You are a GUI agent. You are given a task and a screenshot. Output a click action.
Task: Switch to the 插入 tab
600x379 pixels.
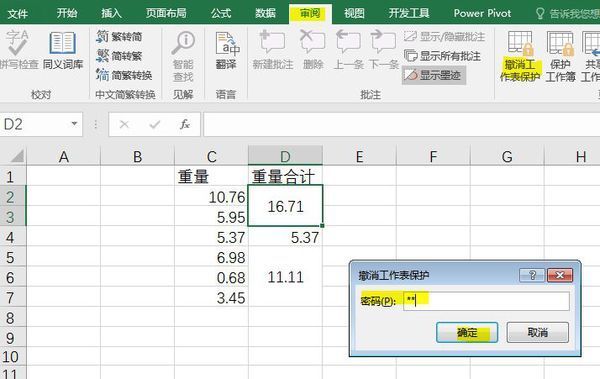click(111, 13)
